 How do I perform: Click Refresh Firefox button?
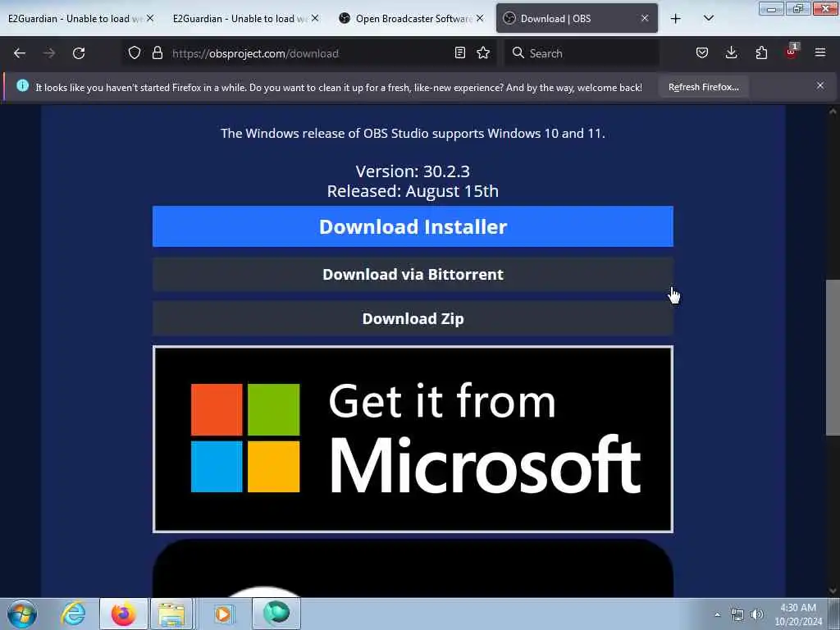pyautogui.click(x=703, y=87)
